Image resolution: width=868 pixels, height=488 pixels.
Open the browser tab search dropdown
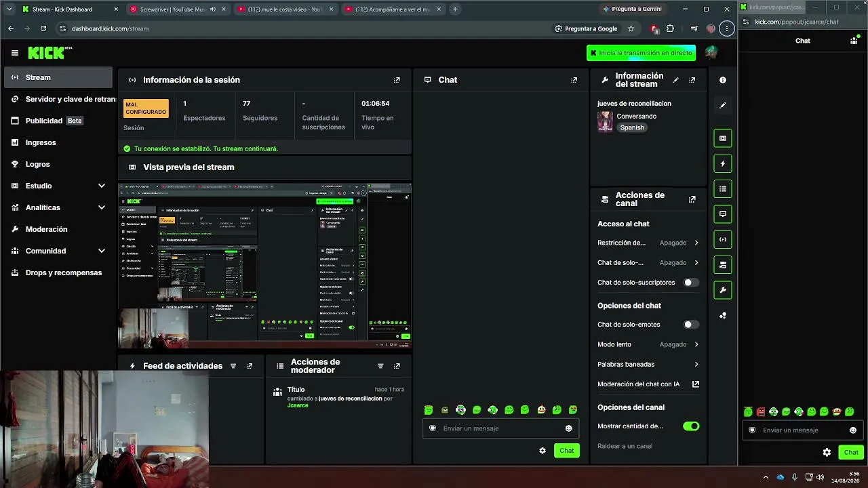9,9
